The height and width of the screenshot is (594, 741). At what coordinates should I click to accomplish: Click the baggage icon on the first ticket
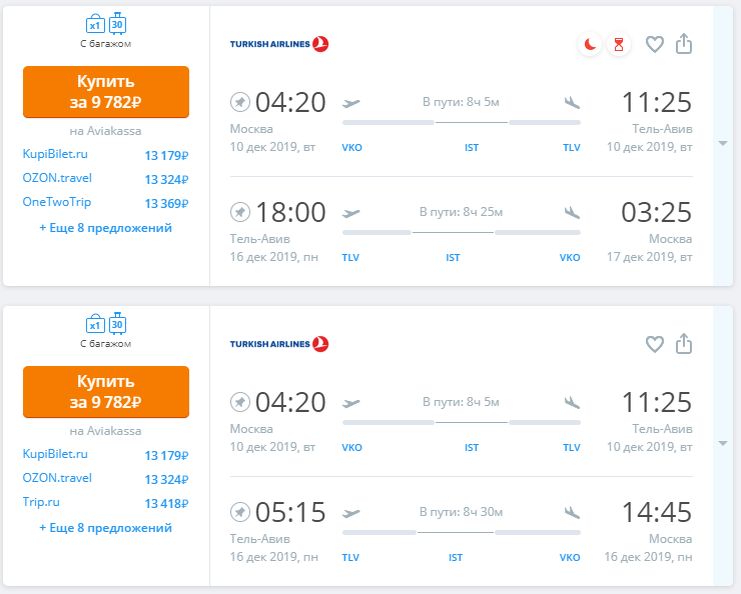click(x=106, y=23)
